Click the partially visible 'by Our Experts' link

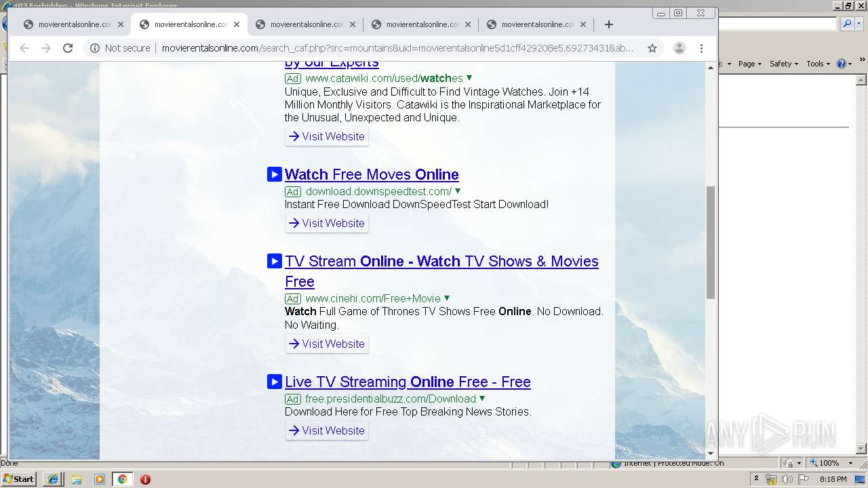click(332, 64)
